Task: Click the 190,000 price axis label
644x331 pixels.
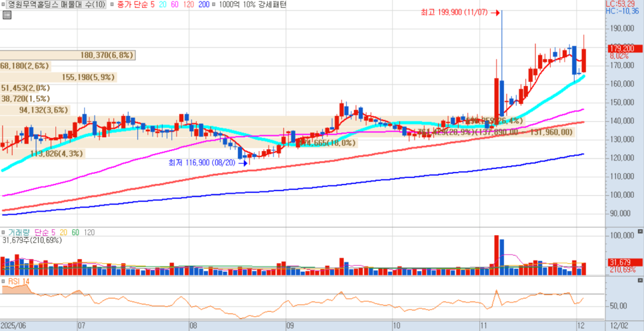Action: click(x=621, y=29)
